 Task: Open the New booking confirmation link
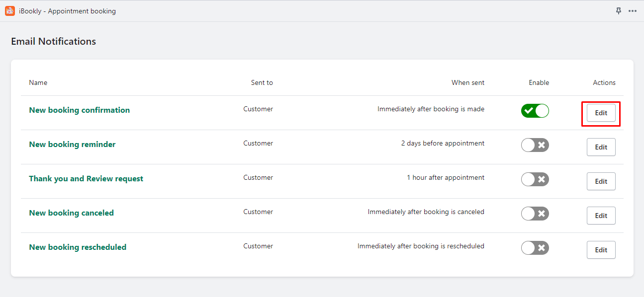coord(80,110)
